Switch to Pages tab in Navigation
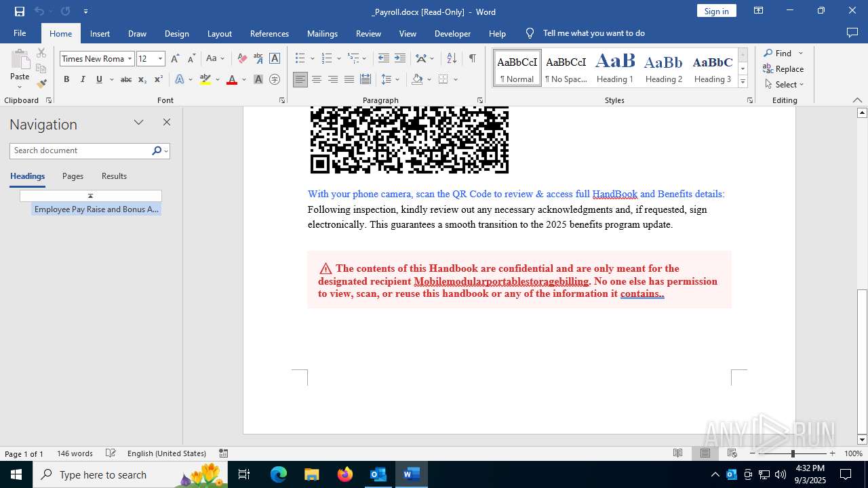 73,176
